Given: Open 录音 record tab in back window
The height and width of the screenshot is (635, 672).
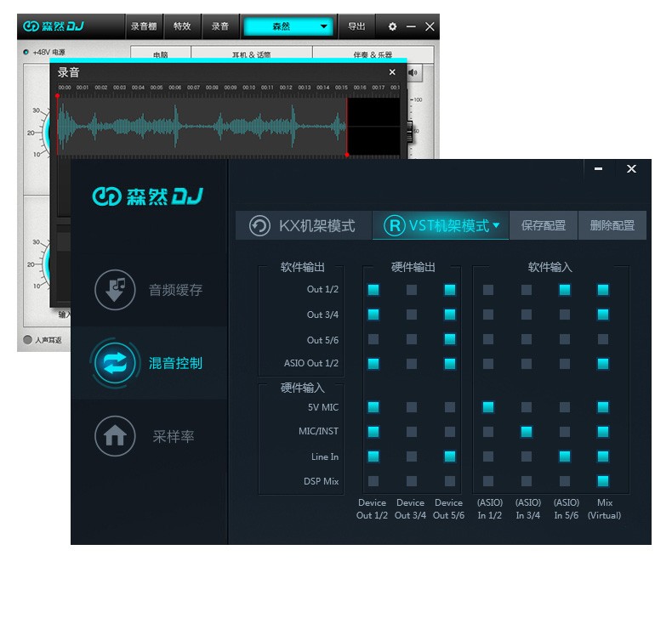Looking at the screenshot, I should (x=219, y=26).
